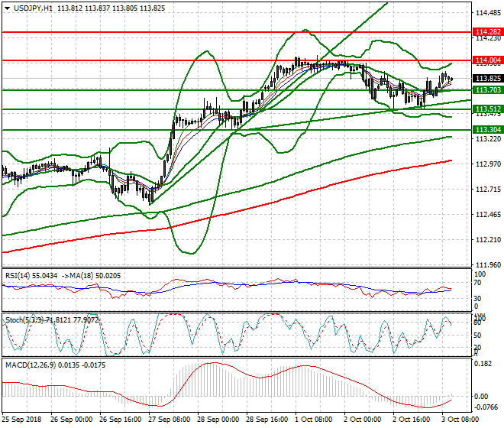
Task: Click the 114.485 price scale value
Action: coord(488,13)
